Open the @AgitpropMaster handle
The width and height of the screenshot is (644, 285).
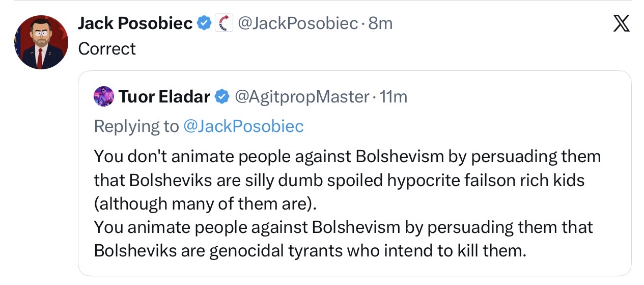pos(301,96)
